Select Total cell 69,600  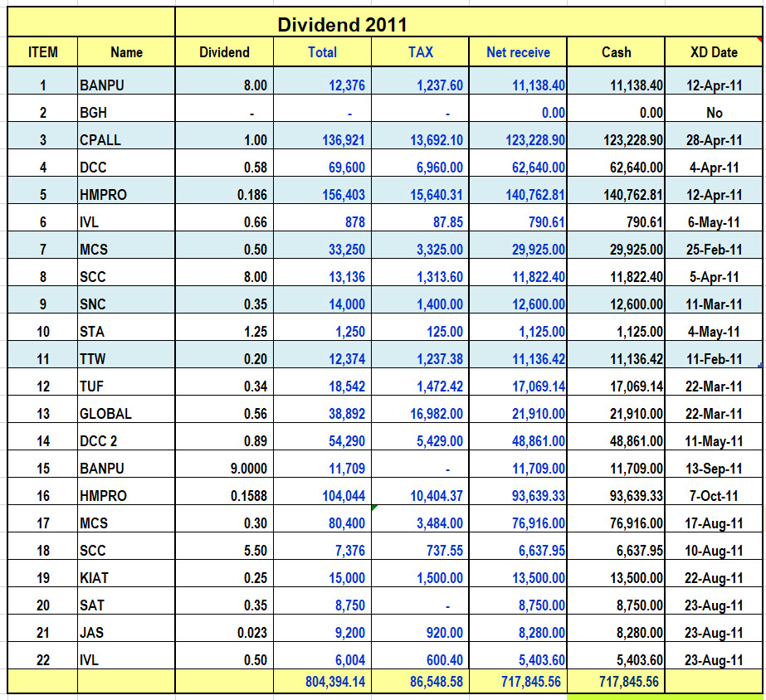tap(323, 163)
